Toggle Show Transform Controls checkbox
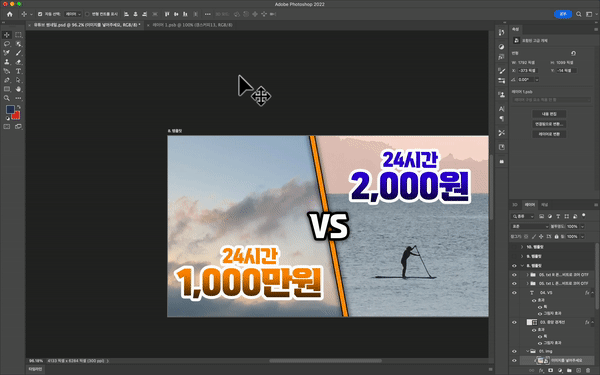 coord(87,14)
